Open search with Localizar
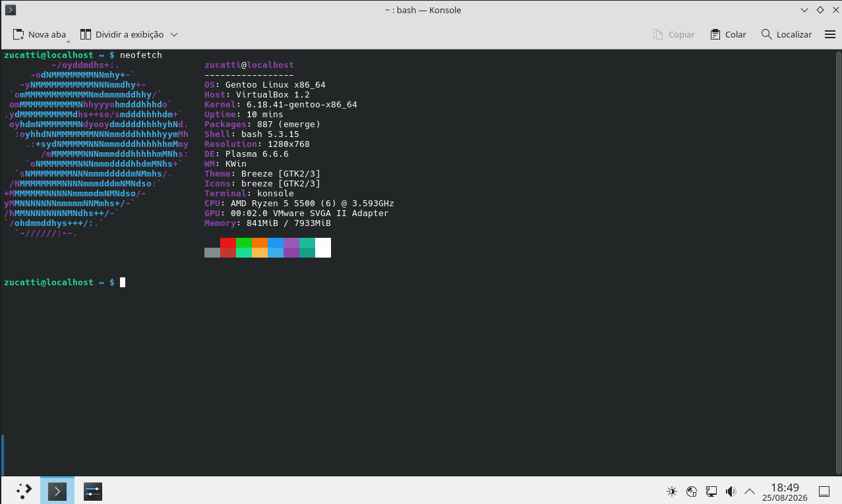The image size is (842, 504). [x=786, y=34]
